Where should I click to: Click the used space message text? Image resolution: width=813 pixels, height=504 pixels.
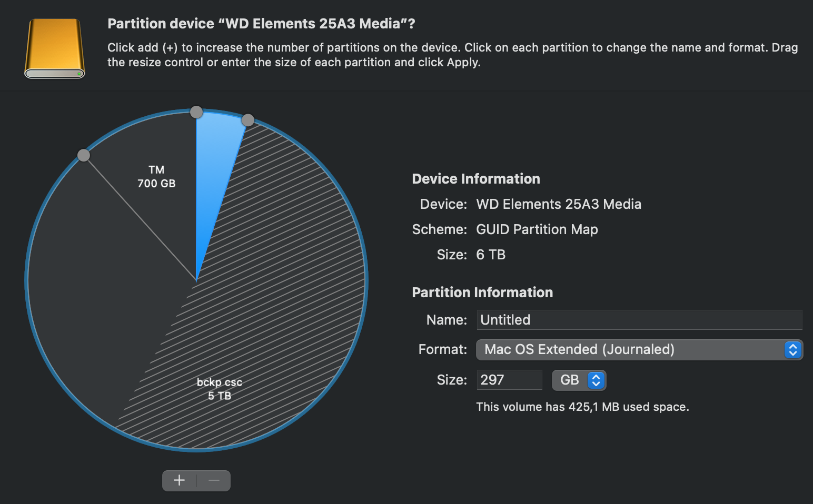coord(582,406)
